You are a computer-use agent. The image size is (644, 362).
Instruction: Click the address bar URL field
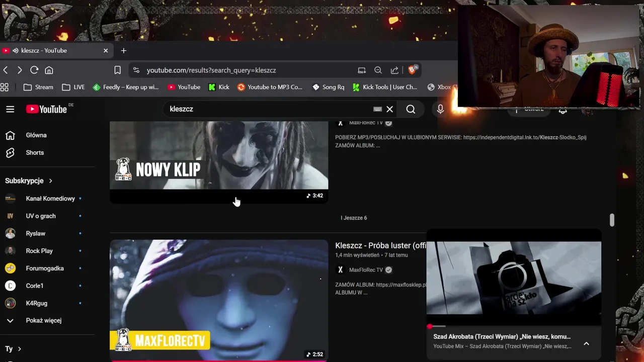pos(211,70)
